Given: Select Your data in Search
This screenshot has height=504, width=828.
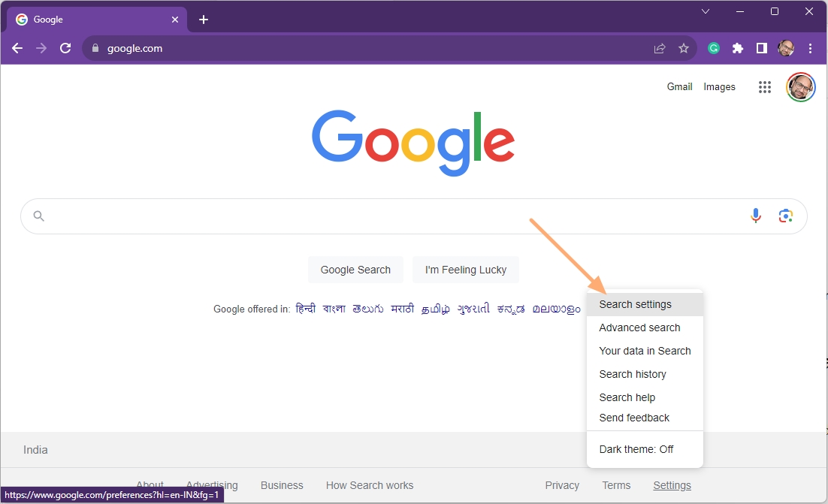Looking at the screenshot, I should (645, 351).
